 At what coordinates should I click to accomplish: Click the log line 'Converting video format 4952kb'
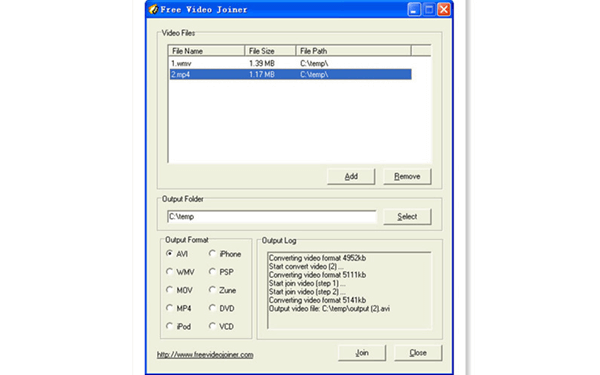tap(317, 258)
